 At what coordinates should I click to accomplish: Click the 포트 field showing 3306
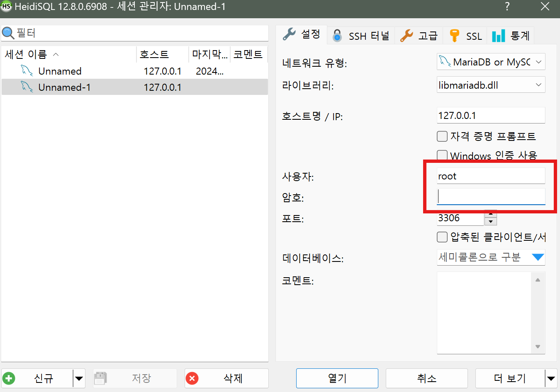460,218
